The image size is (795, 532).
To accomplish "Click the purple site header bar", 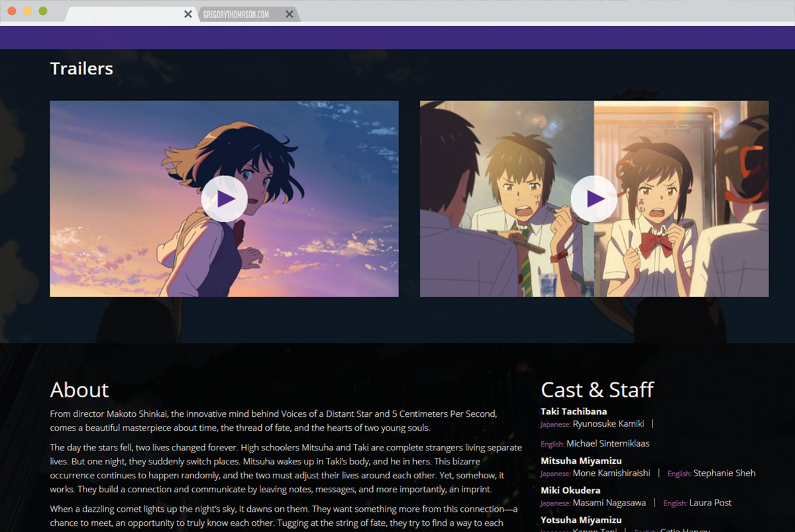I will coord(397,37).
